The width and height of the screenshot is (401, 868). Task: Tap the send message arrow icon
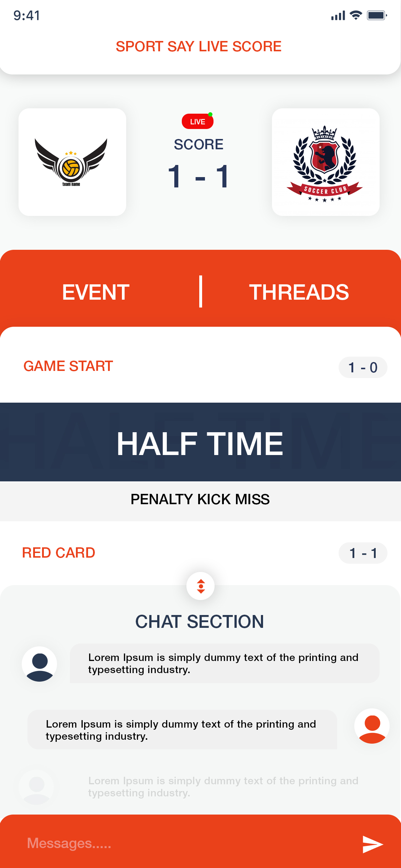click(372, 844)
